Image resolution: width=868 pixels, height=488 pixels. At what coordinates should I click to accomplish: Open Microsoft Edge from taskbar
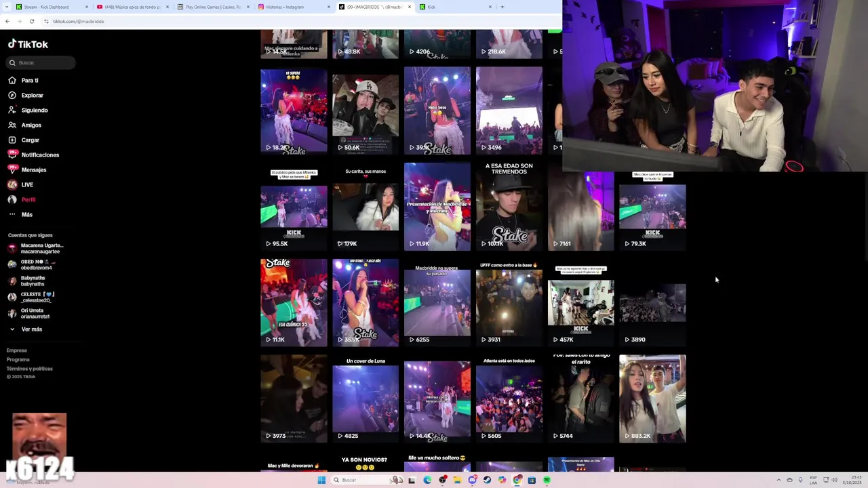[x=427, y=480]
